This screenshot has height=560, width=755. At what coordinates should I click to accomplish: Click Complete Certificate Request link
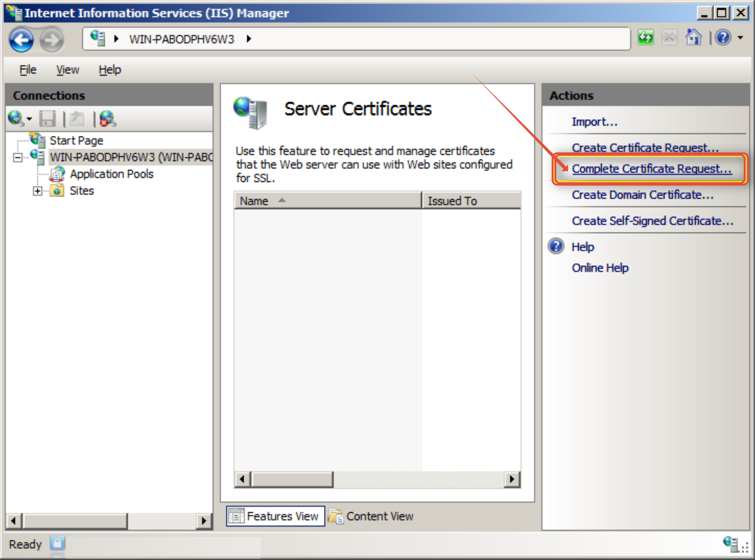[x=652, y=169]
